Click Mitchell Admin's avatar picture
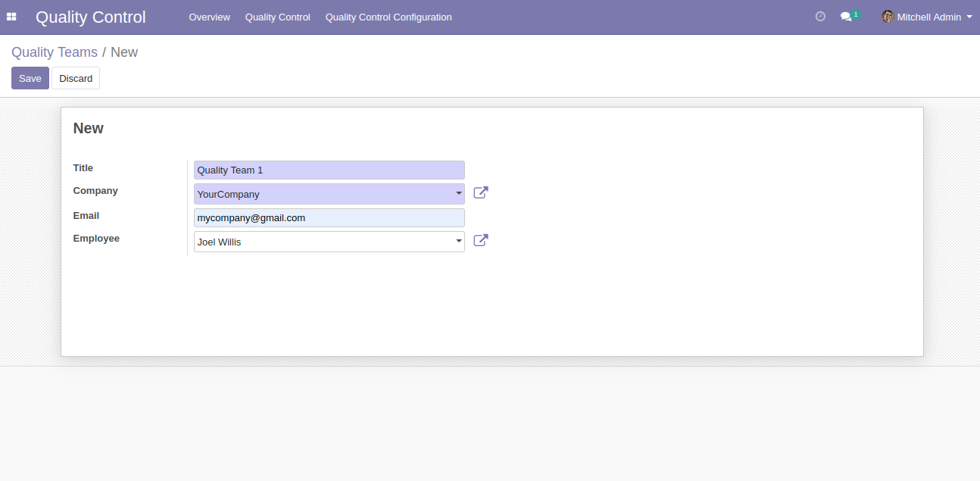Screen dimensions: 980x481 tap(887, 17)
